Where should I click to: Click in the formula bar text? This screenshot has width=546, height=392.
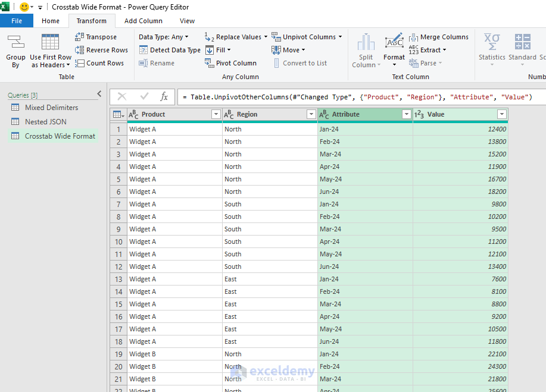click(357, 97)
